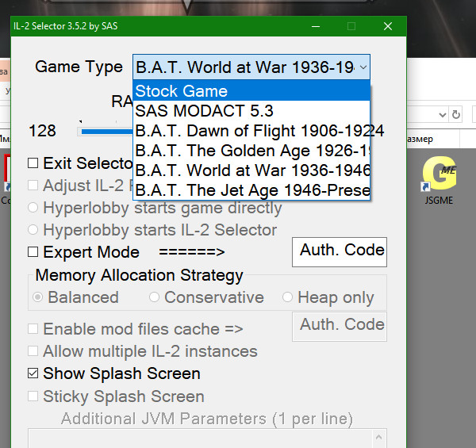The height and width of the screenshot is (448, 476).
Task: Click the Additional JVM Parameters label
Action: pyautogui.click(x=207, y=419)
